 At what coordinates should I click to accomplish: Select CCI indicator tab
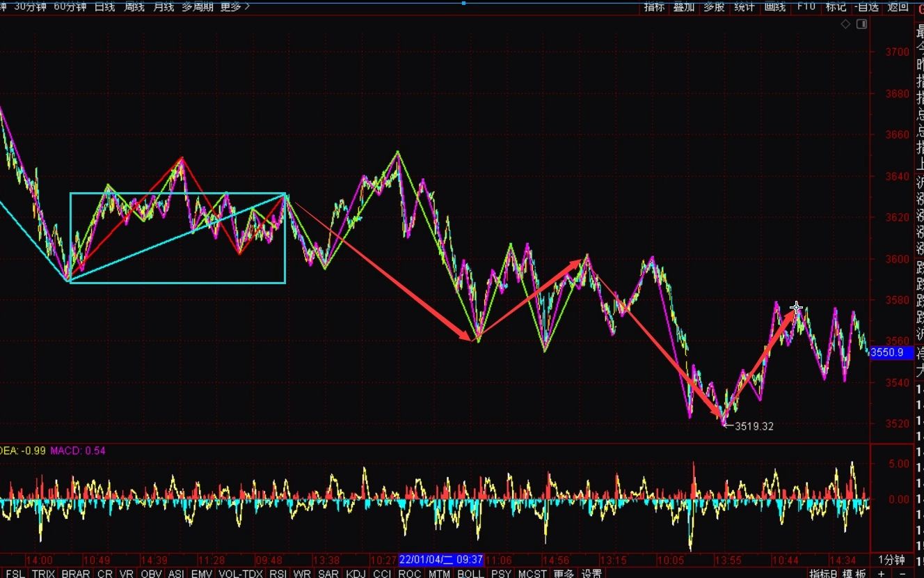click(382, 573)
